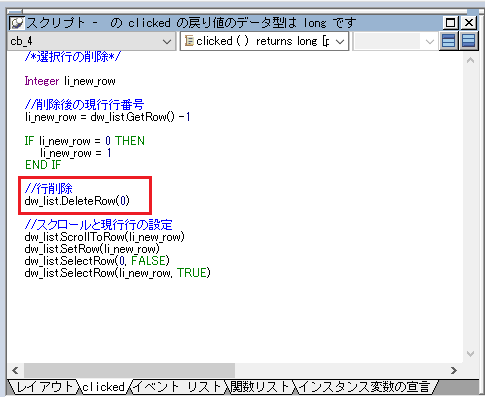Click the horizontal scrollbar right arrow
This screenshot has height=397, width=485.
point(454,370)
